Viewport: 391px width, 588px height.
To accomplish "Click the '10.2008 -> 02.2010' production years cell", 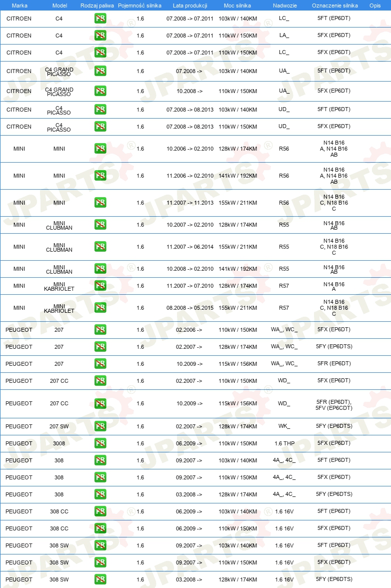I will 190,269.
